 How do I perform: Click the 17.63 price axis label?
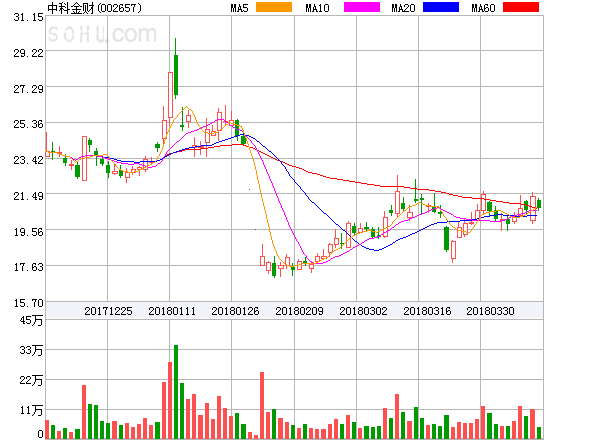click(x=28, y=267)
